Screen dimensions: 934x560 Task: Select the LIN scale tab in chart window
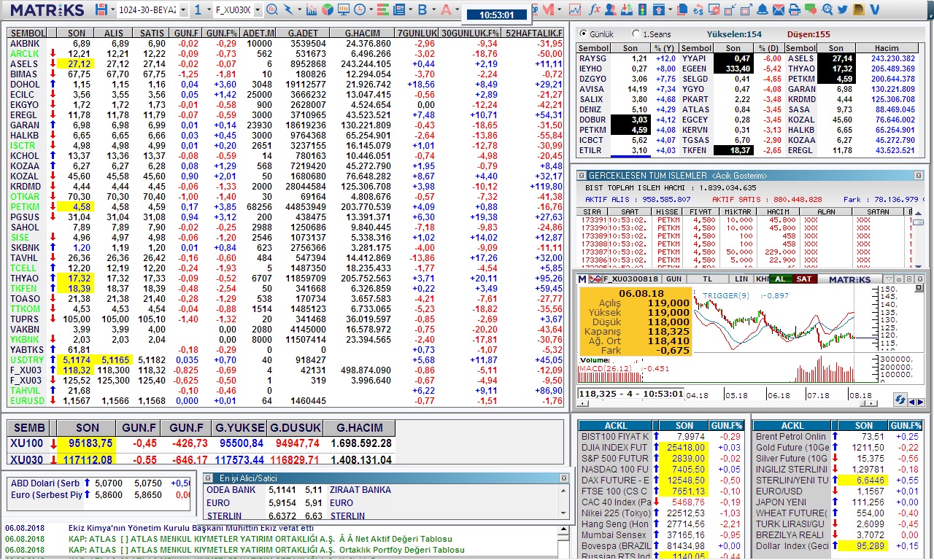click(741, 279)
